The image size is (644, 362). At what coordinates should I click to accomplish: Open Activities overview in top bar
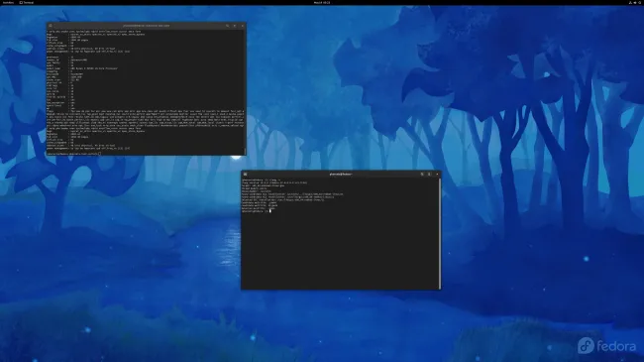pyautogui.click(x=8, y=2)
